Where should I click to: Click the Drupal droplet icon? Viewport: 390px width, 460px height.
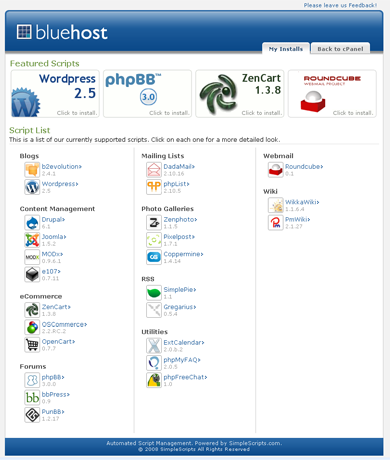click(x=32, y=223)
